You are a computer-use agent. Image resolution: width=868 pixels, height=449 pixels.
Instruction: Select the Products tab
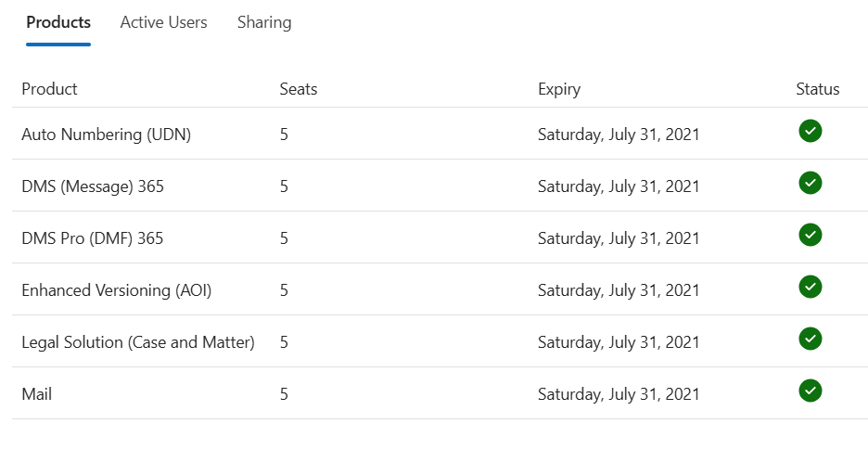58,22
